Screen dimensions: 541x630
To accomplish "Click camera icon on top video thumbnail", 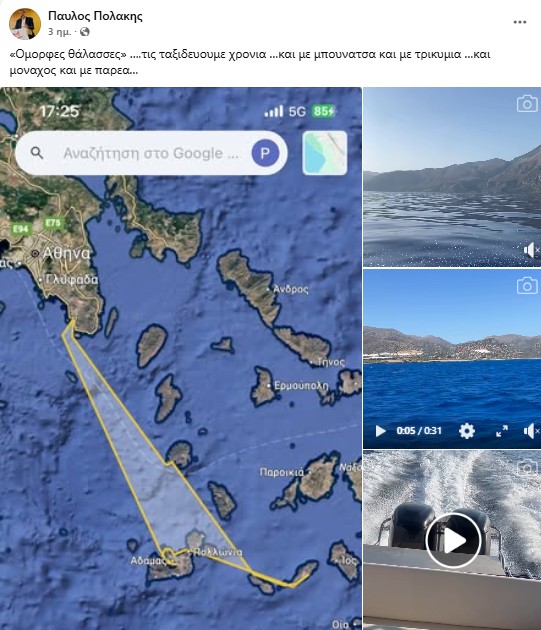I will pos(527,104).
